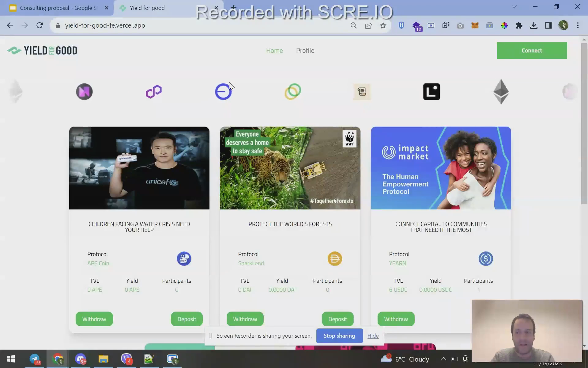Image resolution: width=588 pixels, height=368 pixels.
Task: Deposit into the WWF forests card
Action: click(337, 319)
